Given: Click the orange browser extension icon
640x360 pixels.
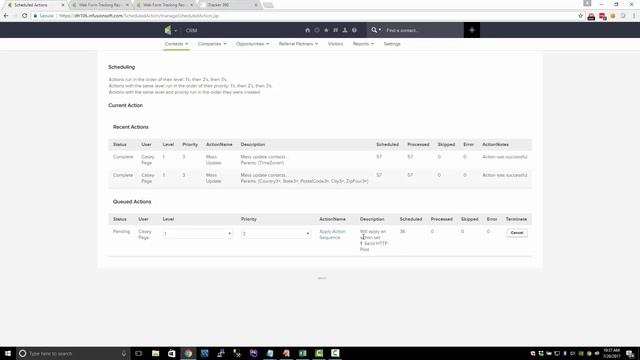Looking at the screenshot, I should [x=613, y=16].
